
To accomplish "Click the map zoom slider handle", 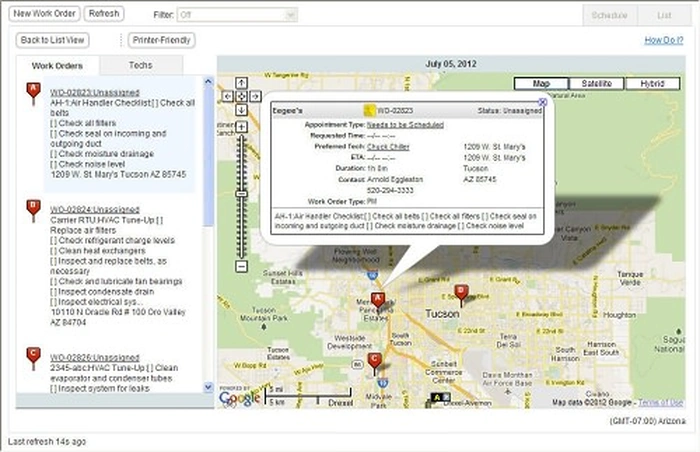I will pyautogui.click(x=241, y=194).
